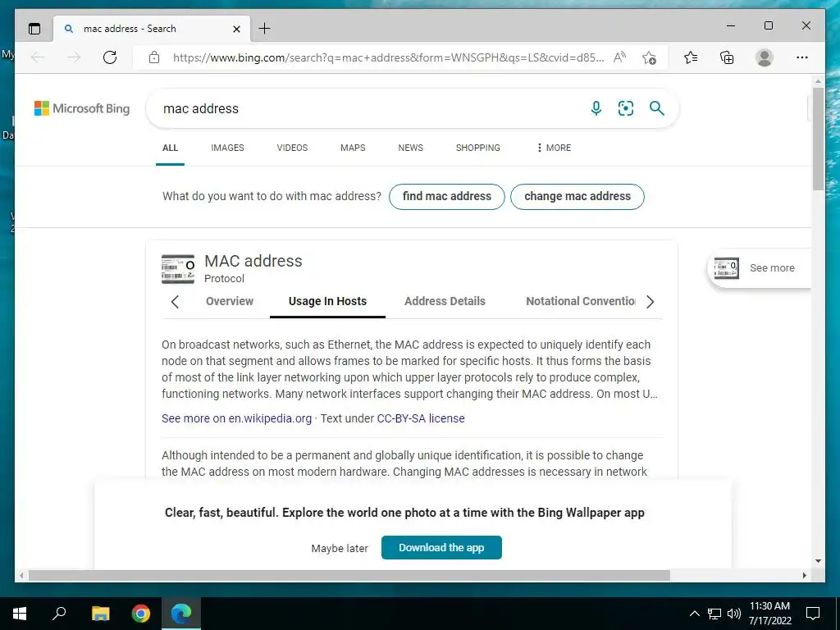The image size is (840, 630).
Task: Open the Overview tab
Action: point(230,301)
